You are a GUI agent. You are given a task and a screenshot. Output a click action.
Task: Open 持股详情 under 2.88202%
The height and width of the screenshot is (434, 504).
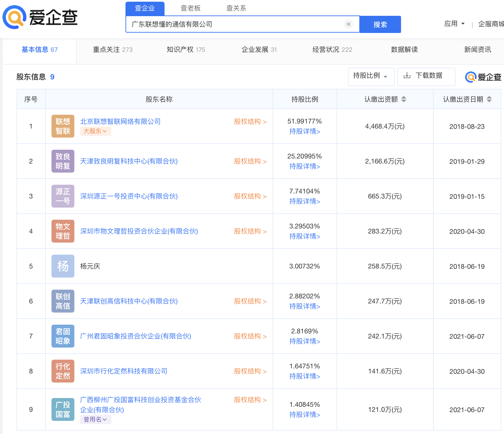click(305, 306)
